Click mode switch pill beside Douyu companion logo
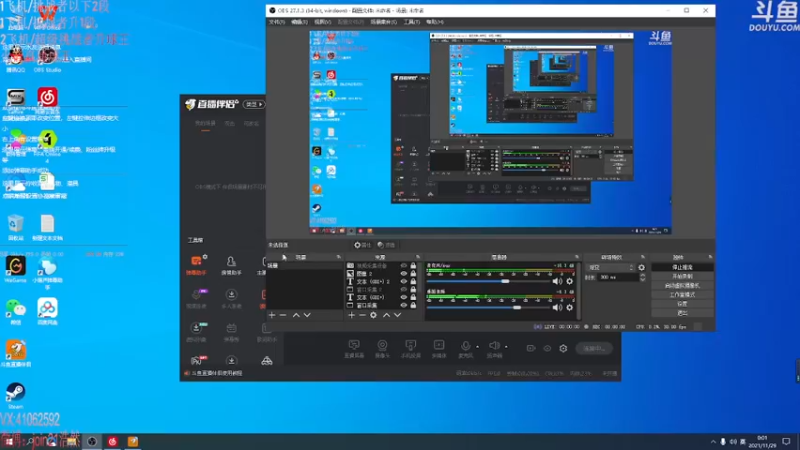The width and height of the screenshot is (800, 450). (x=254, y=105)
